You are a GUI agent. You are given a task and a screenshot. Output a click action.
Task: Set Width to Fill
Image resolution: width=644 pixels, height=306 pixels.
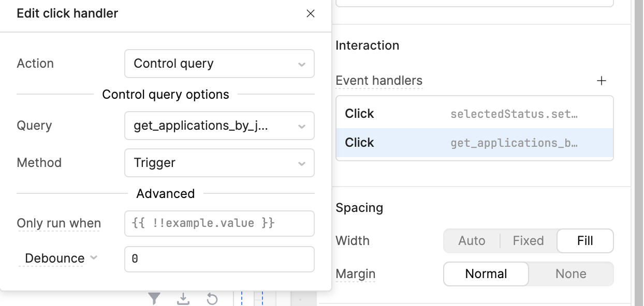[x=585, y=241]
